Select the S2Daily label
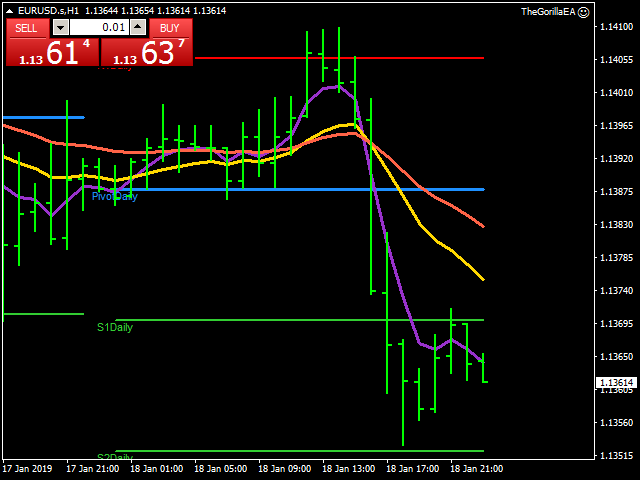 pyautogui.click(x=115, y=457)
